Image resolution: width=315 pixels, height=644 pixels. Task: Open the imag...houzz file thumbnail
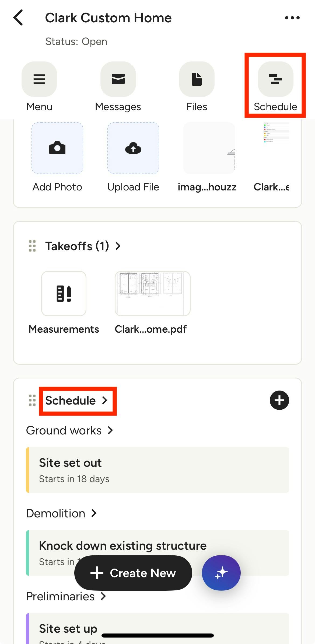point(209,148)
